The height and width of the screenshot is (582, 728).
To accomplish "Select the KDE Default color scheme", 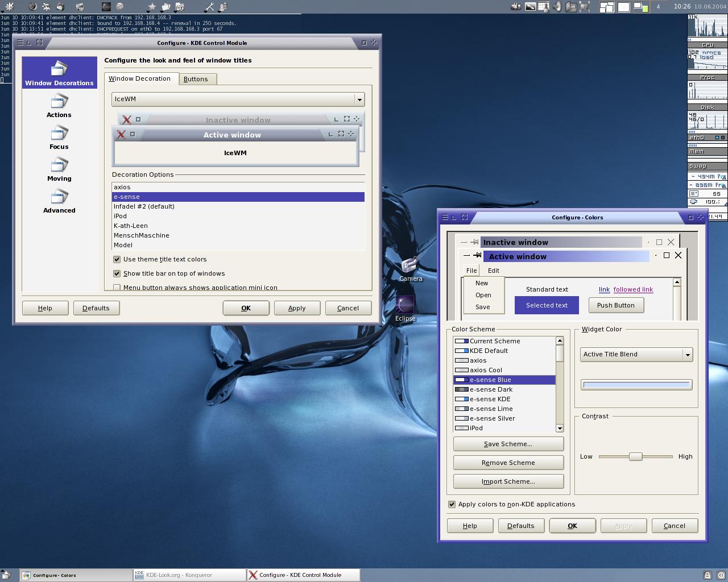I will (x=504, y=351).
